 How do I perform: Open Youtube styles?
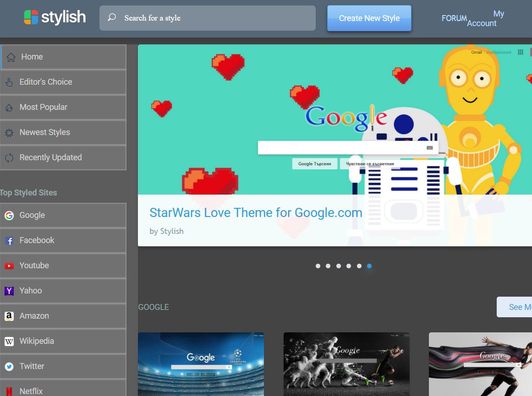[63, 266]
